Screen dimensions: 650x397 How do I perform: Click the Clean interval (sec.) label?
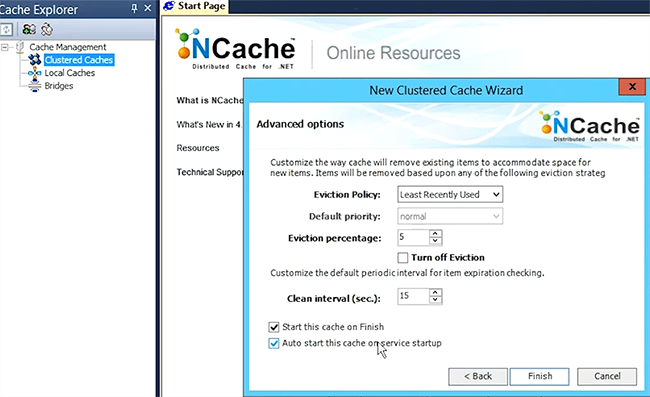[334, 298]
